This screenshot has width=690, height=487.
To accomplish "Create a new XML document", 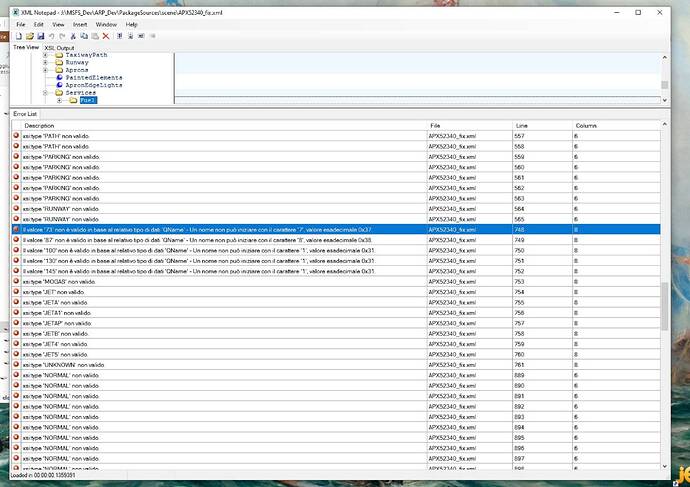I will click(19, 36).
